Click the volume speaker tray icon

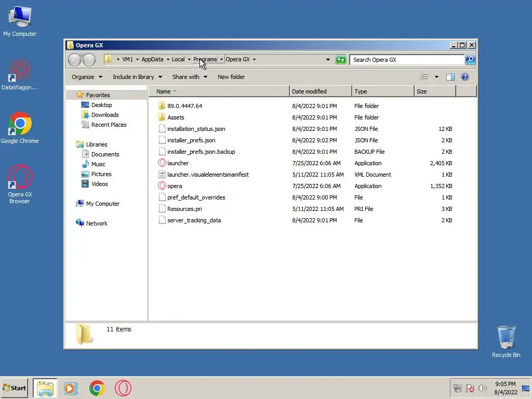tap(482, 388)
